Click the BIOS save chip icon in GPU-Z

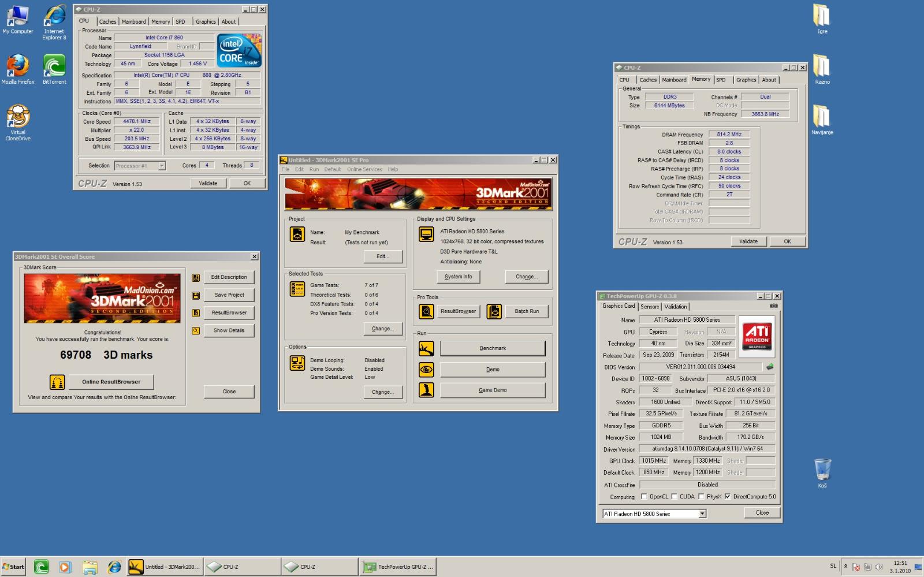(769, 367)
